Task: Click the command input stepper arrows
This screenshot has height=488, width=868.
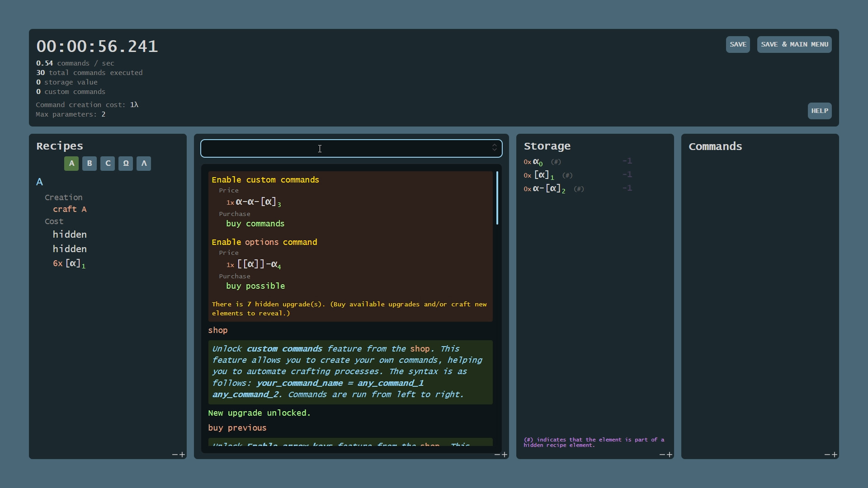Action: tap(494, 148)
